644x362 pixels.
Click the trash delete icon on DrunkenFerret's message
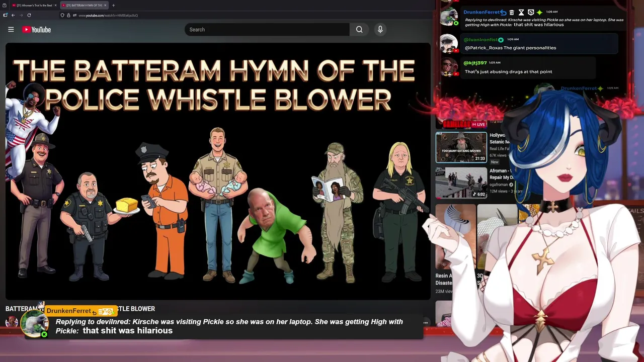(512, 12)
